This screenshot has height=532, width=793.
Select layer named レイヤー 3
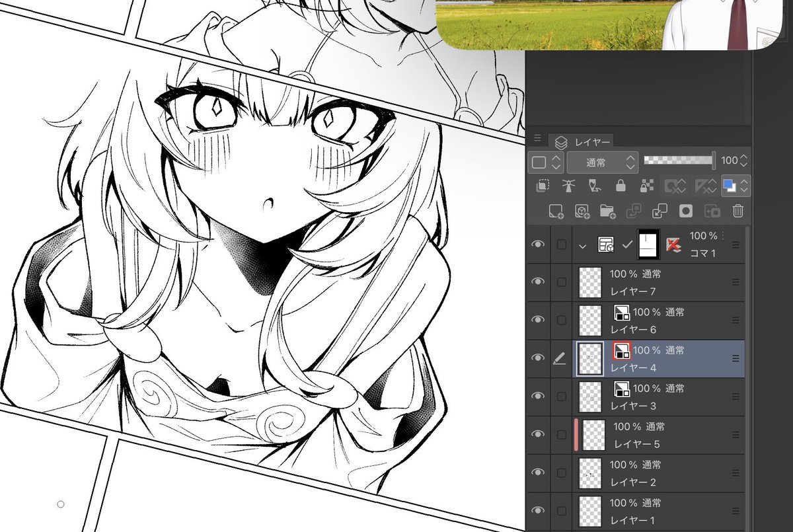click(x=633, y=405)
